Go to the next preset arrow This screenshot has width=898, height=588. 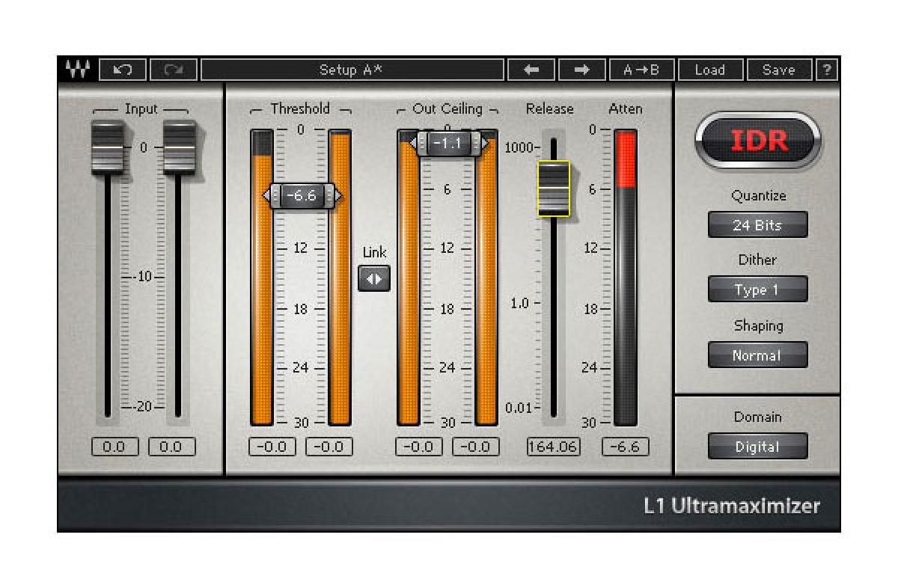pyautogui.click(x=582, y=70)
